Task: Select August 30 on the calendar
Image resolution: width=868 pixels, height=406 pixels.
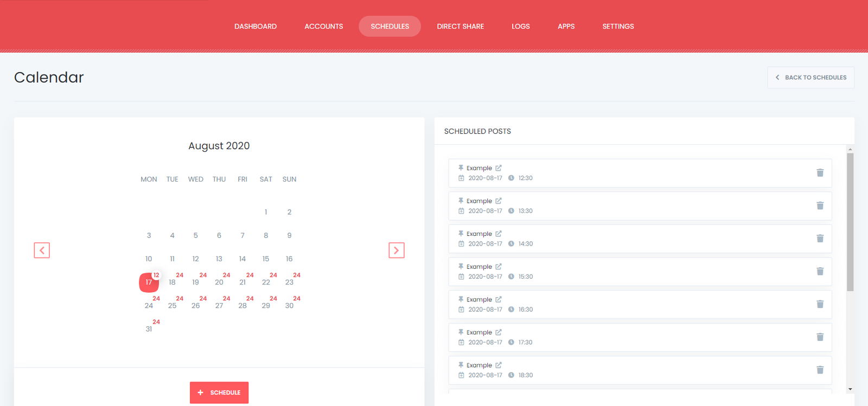Action: point(289,306)
